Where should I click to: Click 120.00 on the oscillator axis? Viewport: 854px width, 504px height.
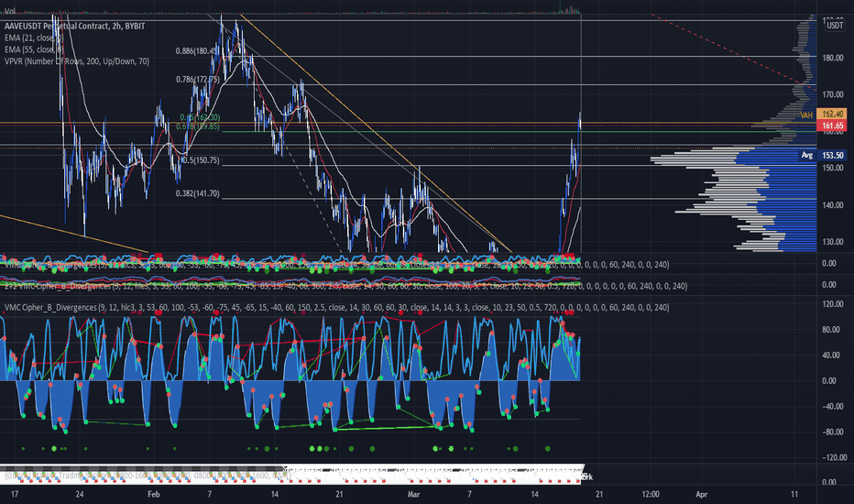click(833, 304)
